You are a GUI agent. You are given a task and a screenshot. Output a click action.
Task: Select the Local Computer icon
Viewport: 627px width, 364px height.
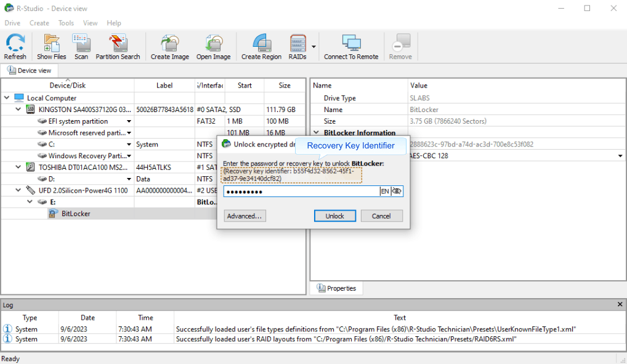19,97
